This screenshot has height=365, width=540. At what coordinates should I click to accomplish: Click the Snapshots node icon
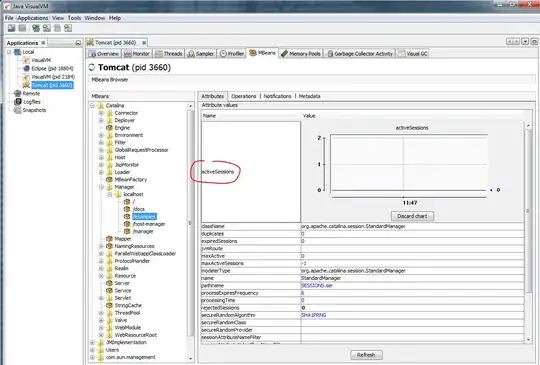(18, 110)
